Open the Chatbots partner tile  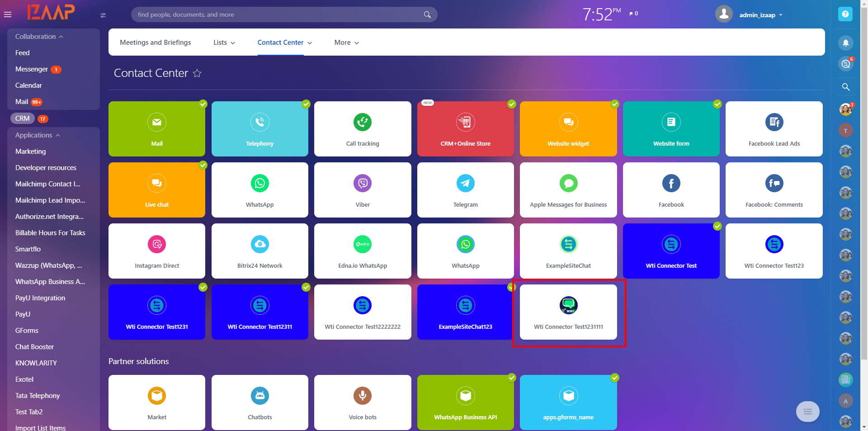coord(260,403)
